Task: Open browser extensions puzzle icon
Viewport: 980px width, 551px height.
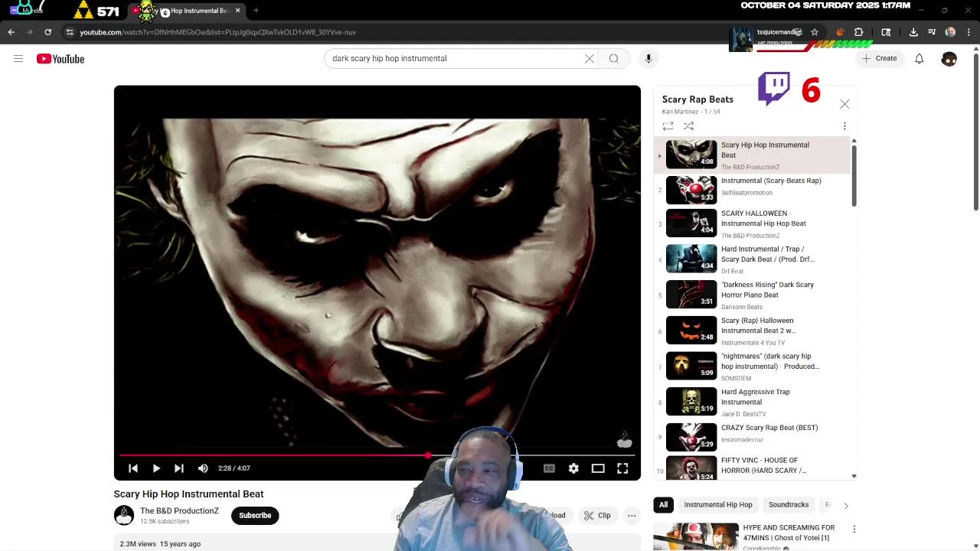Action: pyautogui.click(x=859, y=32)
